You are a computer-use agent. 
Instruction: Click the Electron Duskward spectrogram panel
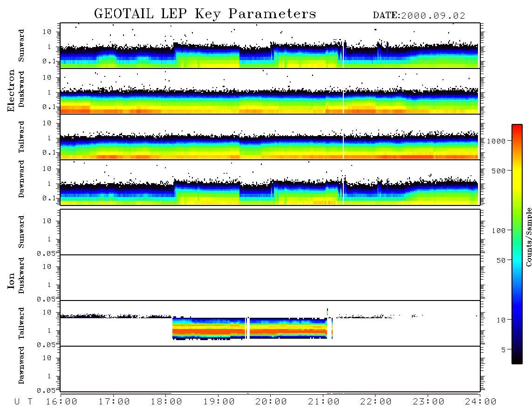(270, 91)
